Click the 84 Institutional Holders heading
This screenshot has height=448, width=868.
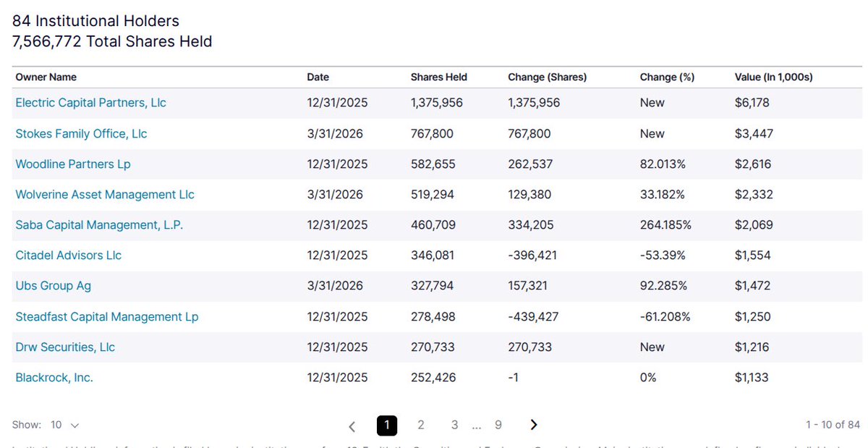tap(95, 22)
